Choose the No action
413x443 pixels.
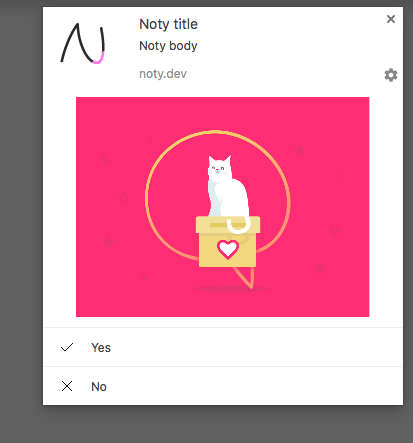[x=223, y=386]
